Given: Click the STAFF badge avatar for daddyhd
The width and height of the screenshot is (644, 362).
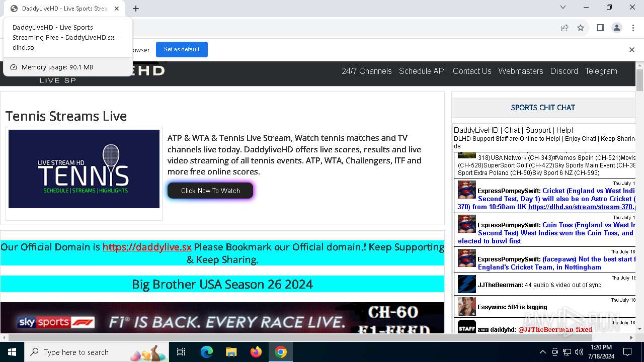Looking at the screenshot, I should [467, 327].
